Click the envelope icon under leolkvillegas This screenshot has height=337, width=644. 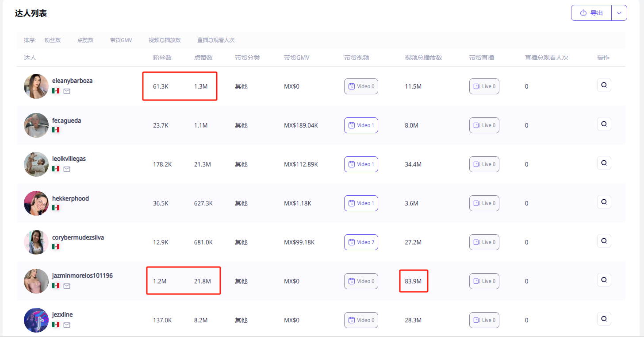click(67, 169)
